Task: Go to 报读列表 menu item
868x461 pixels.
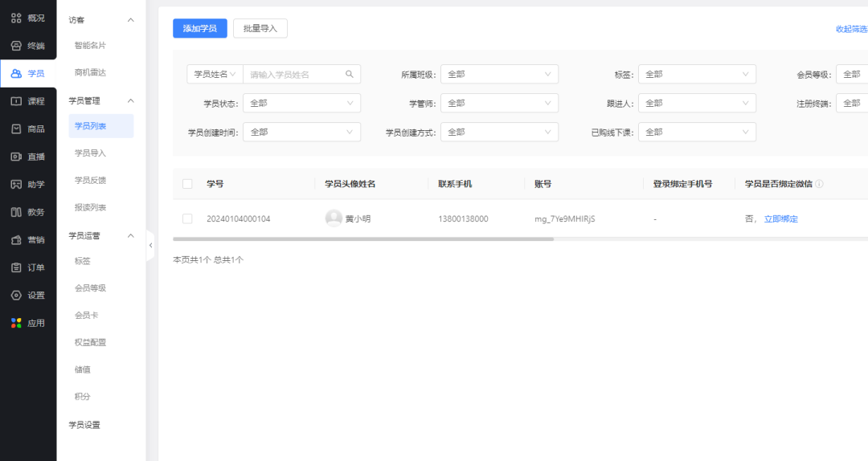Action: tap(90, 207)
